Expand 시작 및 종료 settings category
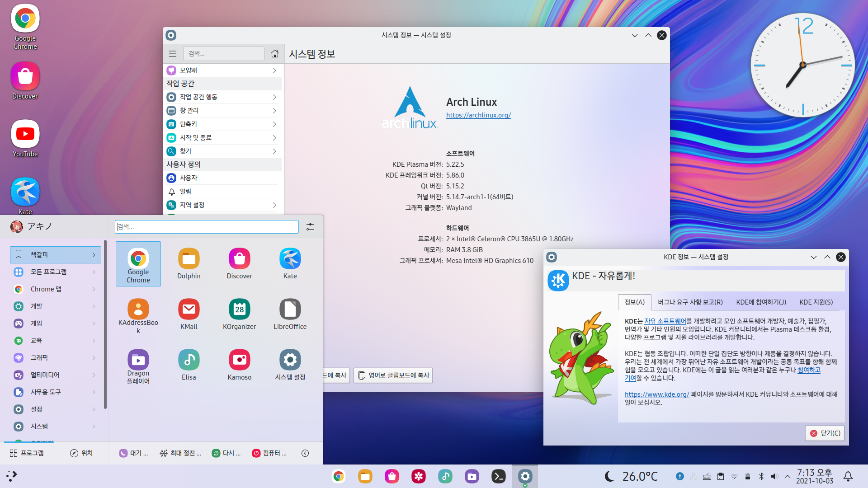The height and width of the screenshot is (488, 868). click(x=223, y=138)
